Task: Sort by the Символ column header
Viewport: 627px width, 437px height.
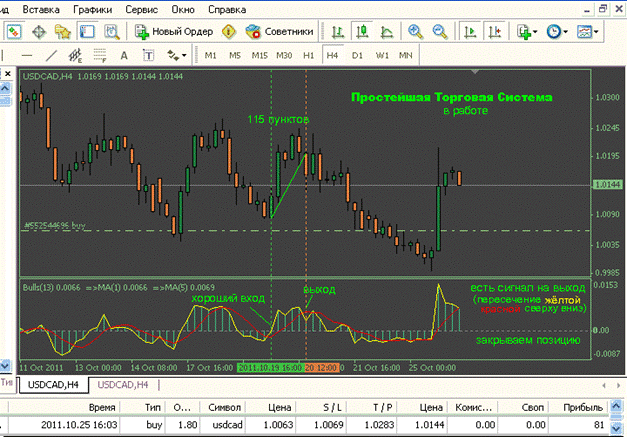Action: pos(222,407)
